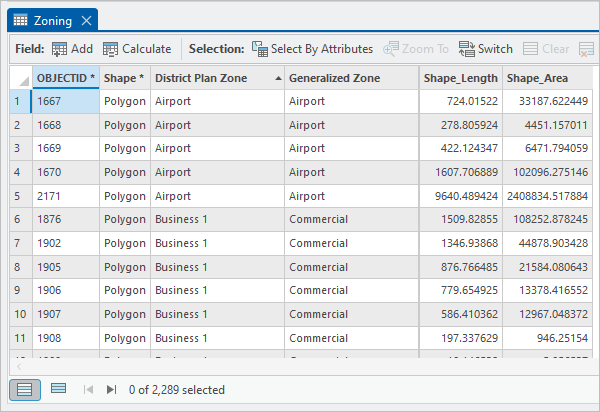The height and width of the screenshot is (412, 600).
Task: Select all rows using table corner
Action: 20,78
